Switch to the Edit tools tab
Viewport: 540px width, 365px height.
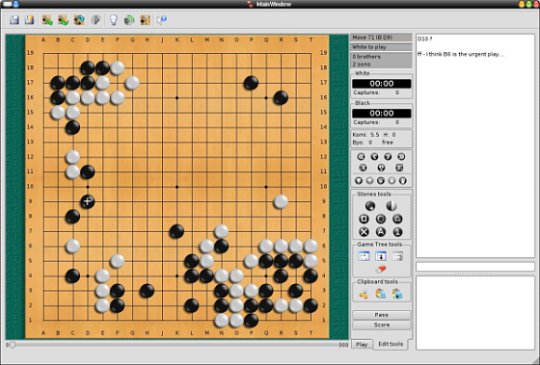pos(391,344)
